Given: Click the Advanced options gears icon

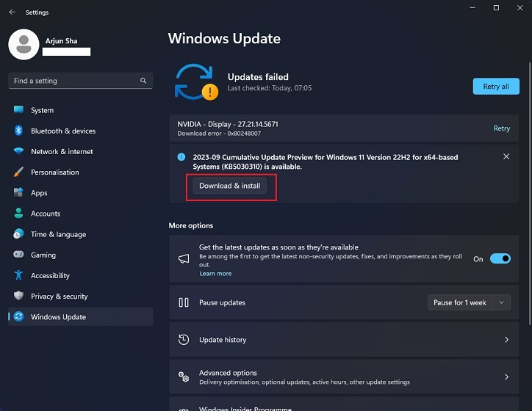Looking at the screenshot, I should click(x=184, y=377).
